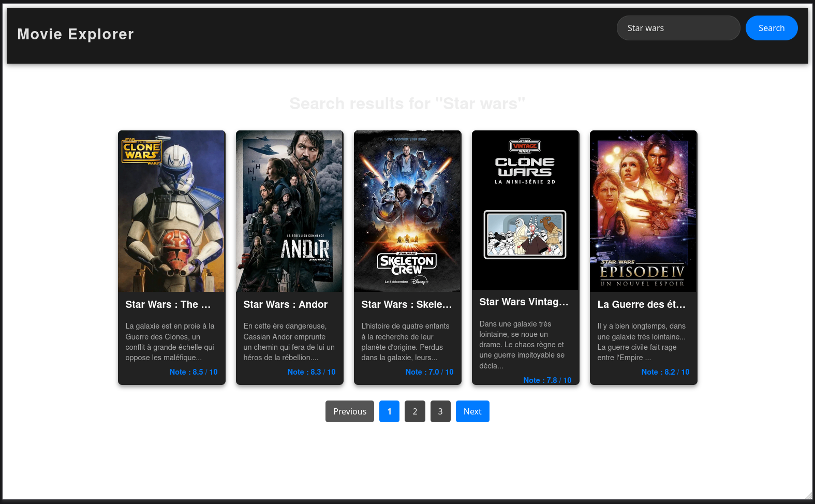Focus the Star wars search field
The height and width of the screenshot is (504, 815).
click(678, 28)
